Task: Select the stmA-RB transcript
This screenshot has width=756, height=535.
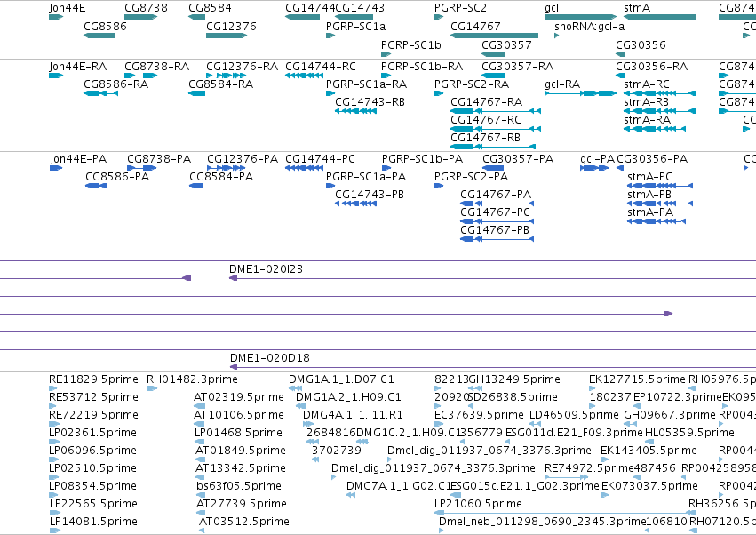Action: pyautogui.click(x=660, y=111)
